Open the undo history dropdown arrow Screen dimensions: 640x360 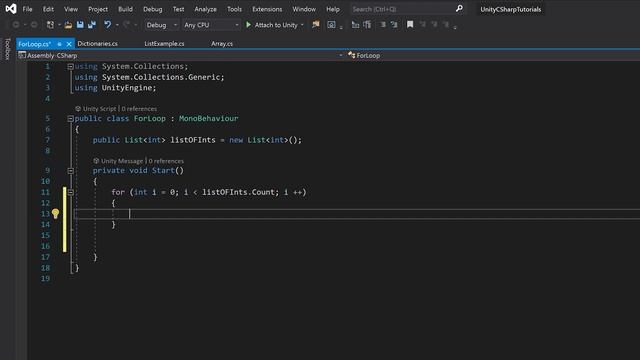(117, 25)
